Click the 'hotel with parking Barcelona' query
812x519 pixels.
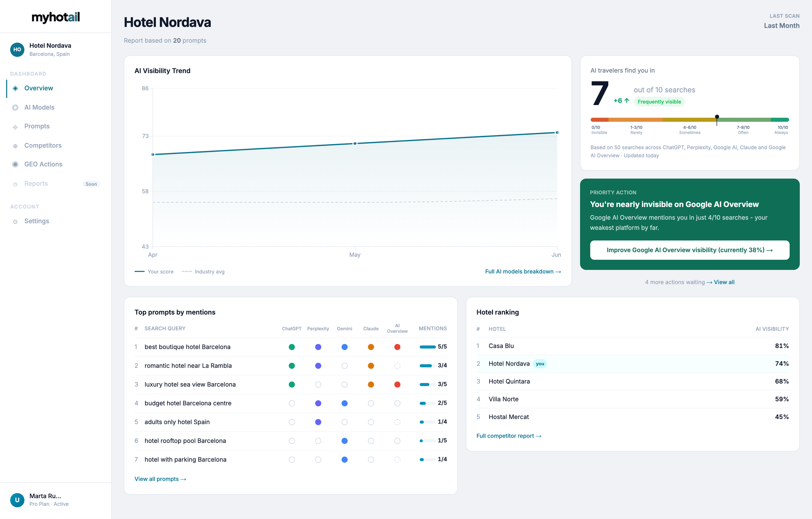[186, 459]
